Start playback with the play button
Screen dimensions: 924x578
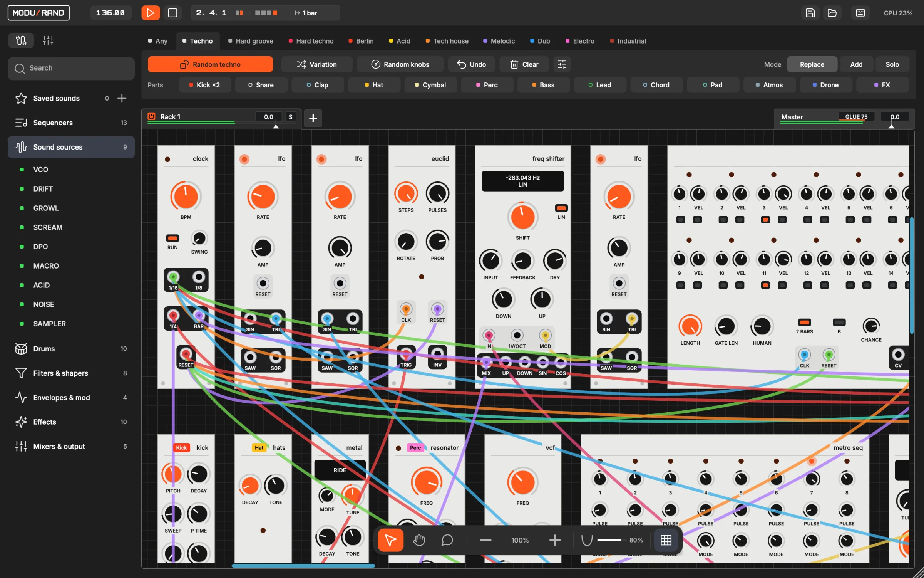click(x=151, y=13)
